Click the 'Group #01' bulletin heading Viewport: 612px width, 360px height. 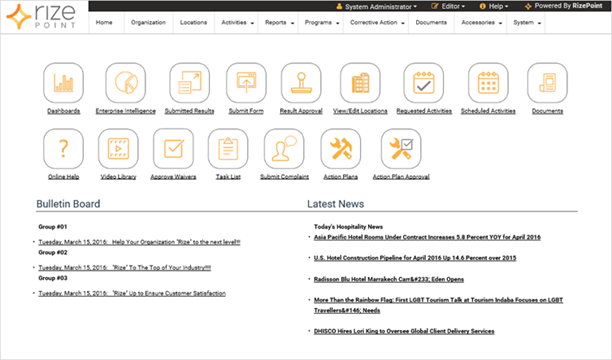[x=53, y=226]
